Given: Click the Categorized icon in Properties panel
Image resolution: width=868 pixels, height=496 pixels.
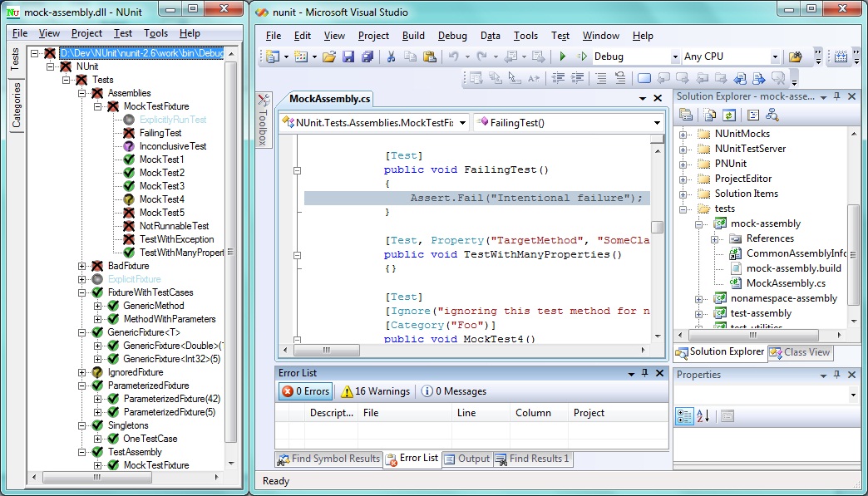Looking at the screenshot, I should (x=684, y=415).
